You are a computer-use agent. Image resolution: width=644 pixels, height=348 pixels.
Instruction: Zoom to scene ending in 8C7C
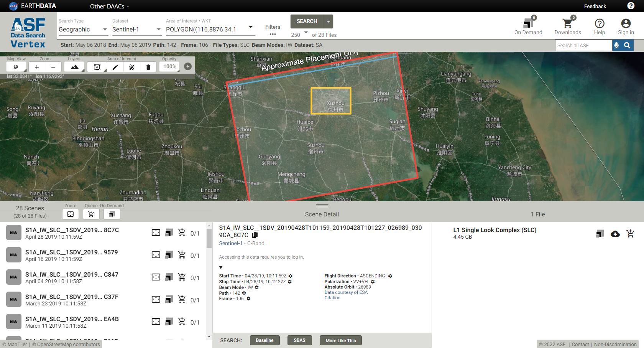coord(156,233)
